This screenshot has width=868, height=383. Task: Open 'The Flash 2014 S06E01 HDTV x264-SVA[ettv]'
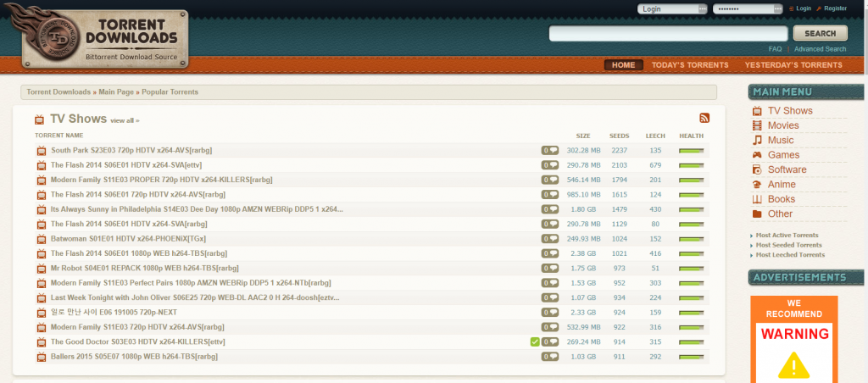coord(126,165)
